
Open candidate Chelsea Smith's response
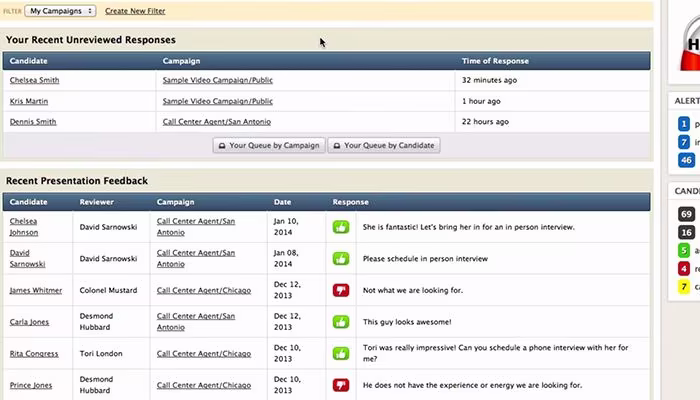point(34,80)
